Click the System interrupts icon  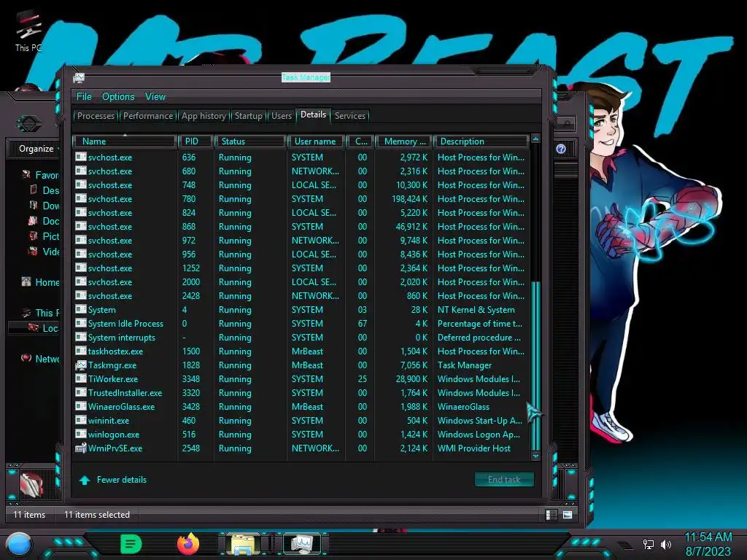pos(81,337)
